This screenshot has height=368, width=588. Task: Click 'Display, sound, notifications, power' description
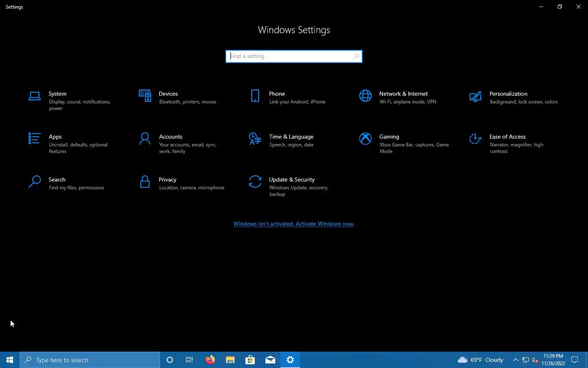[80, 105]
